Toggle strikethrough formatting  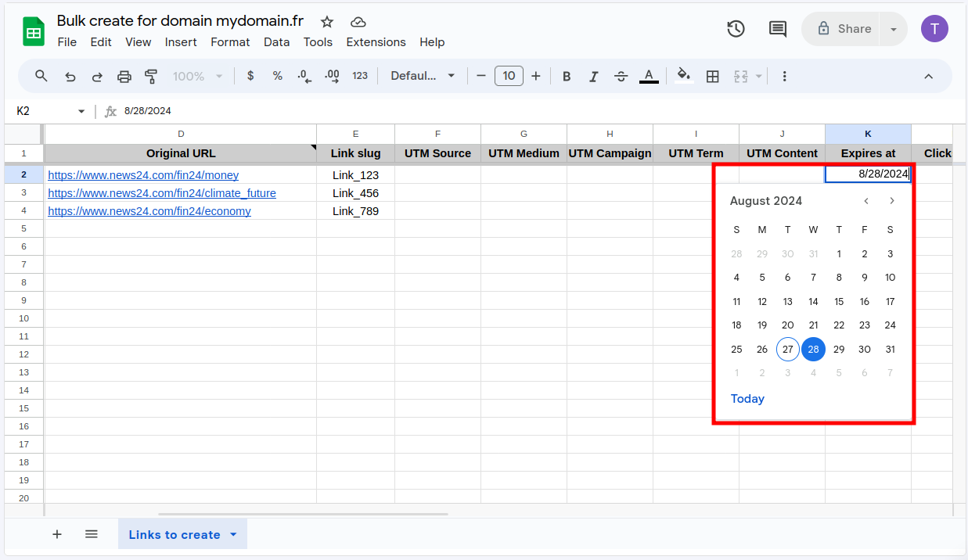[621, 76]
